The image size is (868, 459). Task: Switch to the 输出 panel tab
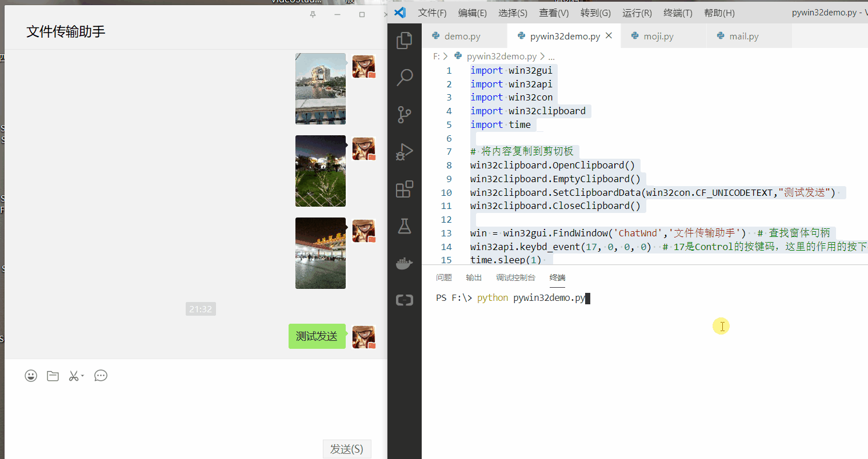pos(474,277)
